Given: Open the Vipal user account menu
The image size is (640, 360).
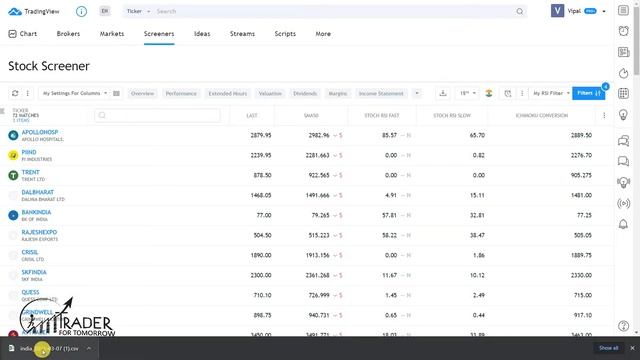Looking at the screenshot, I should click(x=578, y=11).
